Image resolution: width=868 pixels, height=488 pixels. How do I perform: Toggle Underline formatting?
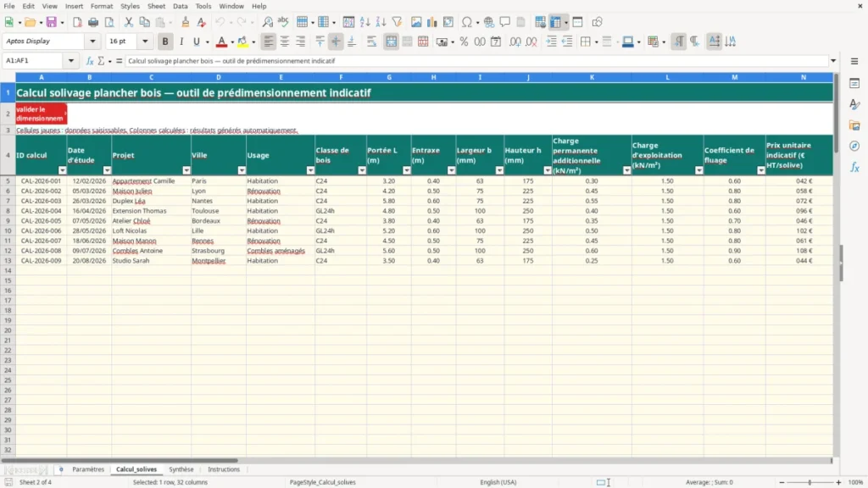pyautogui.click(x=196, y=42)
